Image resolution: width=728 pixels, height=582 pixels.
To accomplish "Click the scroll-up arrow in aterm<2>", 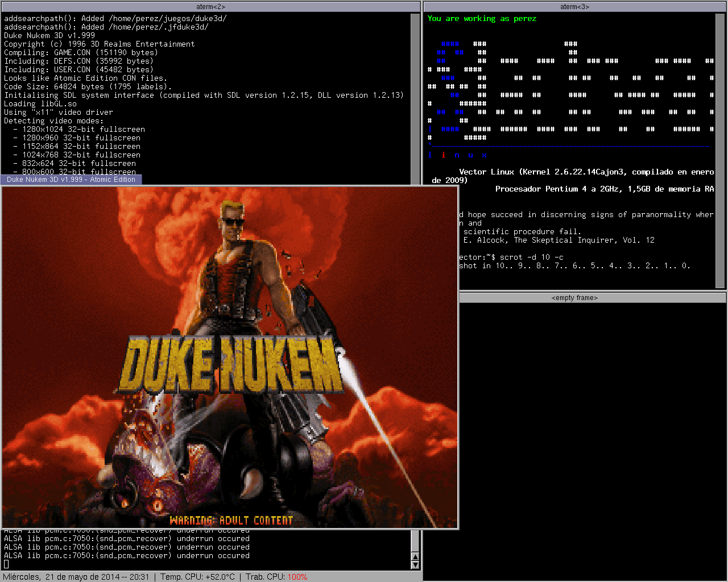I will 415,556.
